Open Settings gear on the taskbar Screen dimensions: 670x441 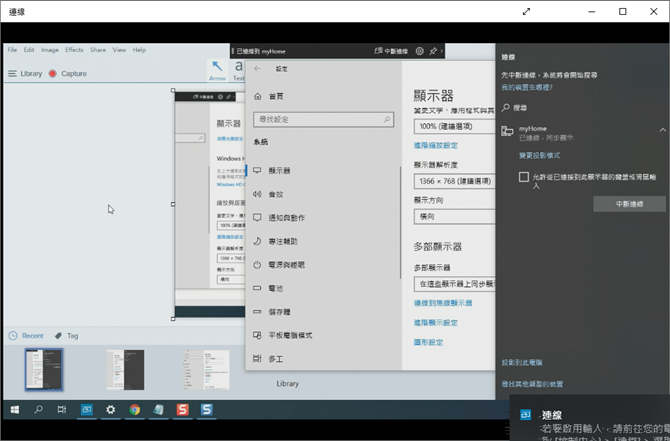pos(111,410)
